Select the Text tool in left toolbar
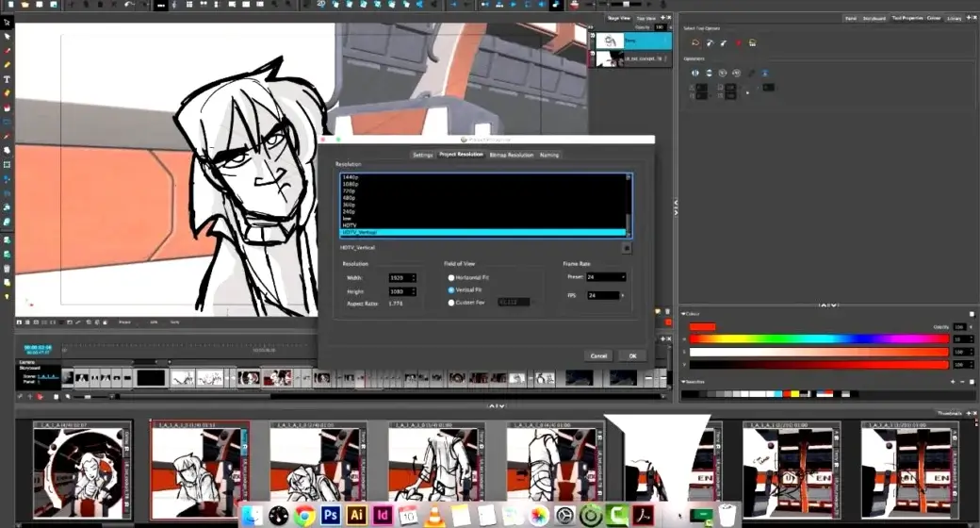This screenshot has height=528, width=980. pos(7,79)
